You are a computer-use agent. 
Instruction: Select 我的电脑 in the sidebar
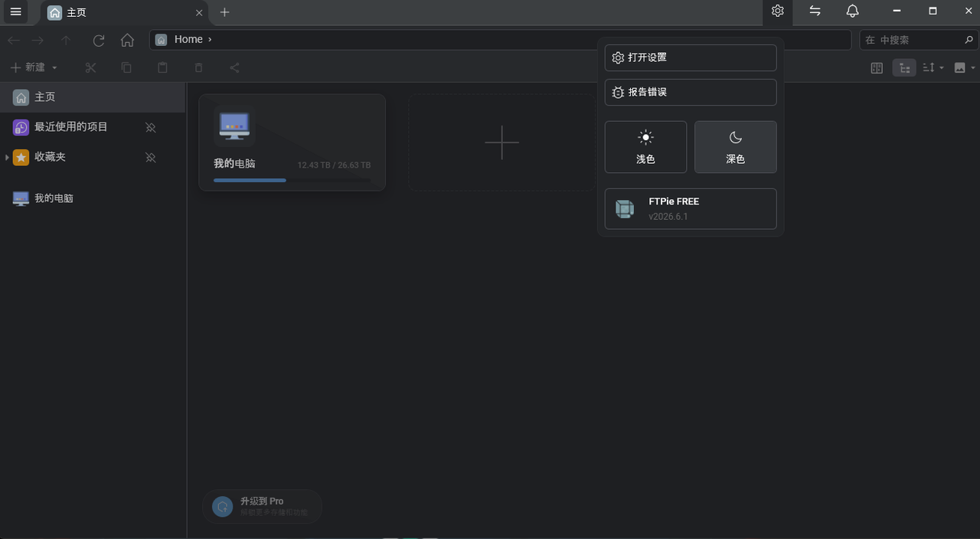pos(93,198)
